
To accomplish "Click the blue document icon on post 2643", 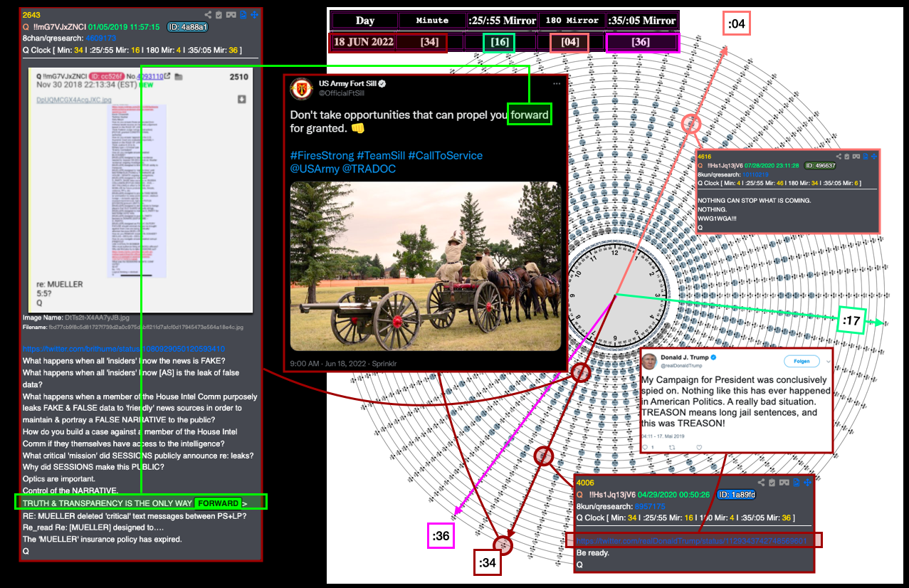I will (243, 14).
